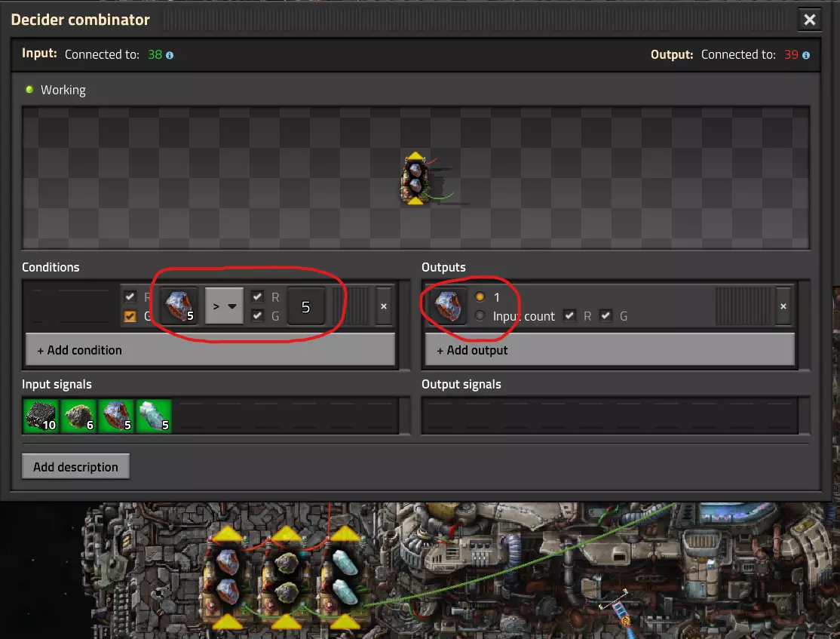Click the red network ID 39
Viewport: 840px width, 639px height.
[x=791, y=54]
